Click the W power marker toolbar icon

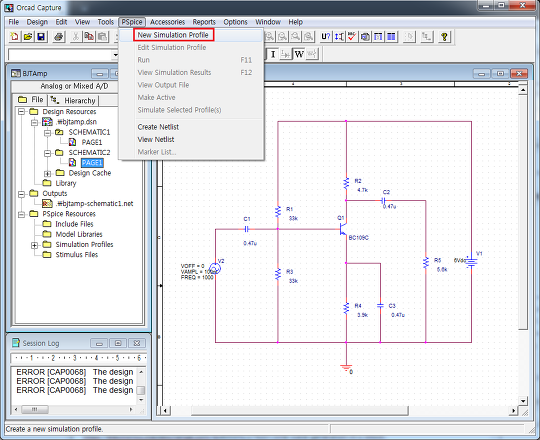(299, 54)
